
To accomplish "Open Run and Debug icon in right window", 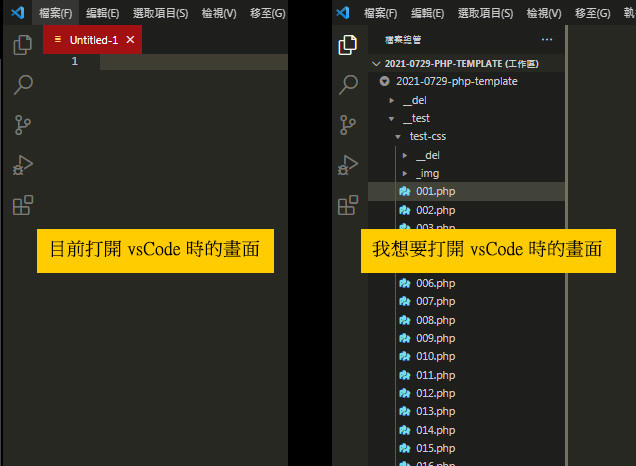I will tap(348, 165).
